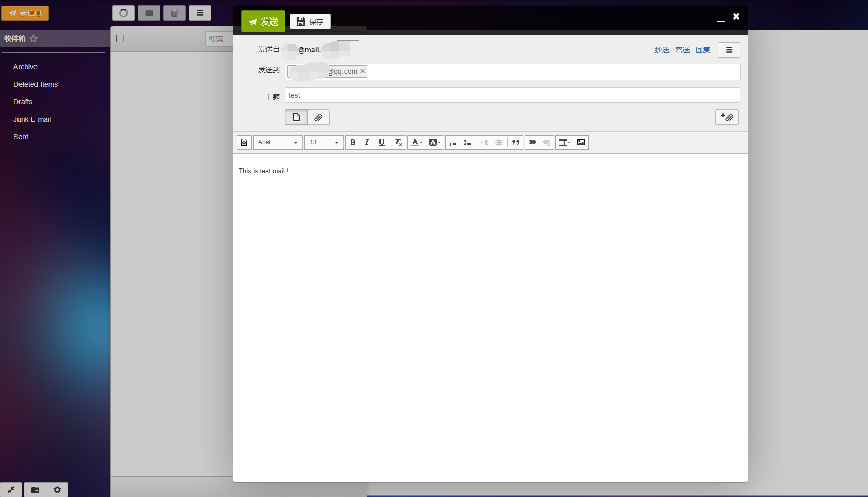The height and width of the screenshot is (497, 868).
Task: Compose a new message via 新信息
Action: click(25, 13)
